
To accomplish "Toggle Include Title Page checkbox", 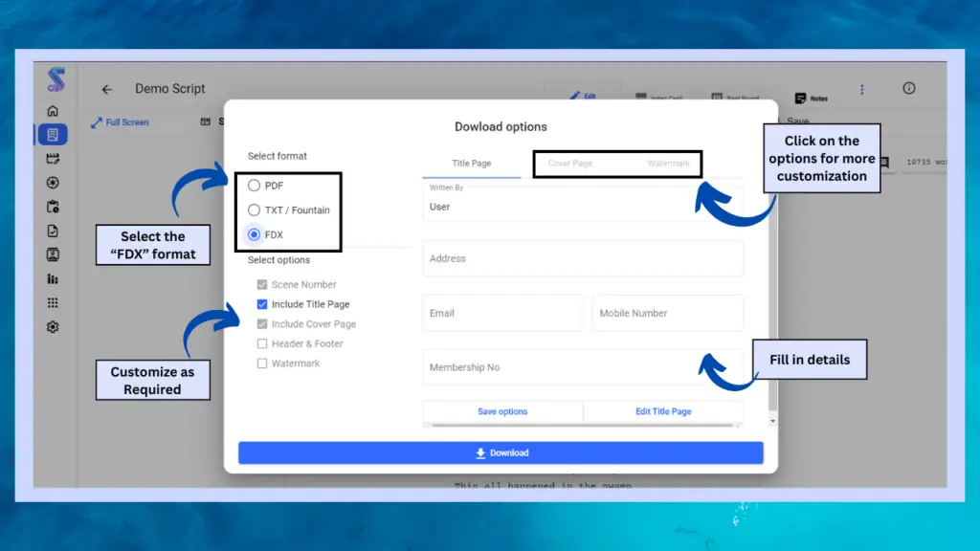I will pyautogui.click(x=262, y=304).
